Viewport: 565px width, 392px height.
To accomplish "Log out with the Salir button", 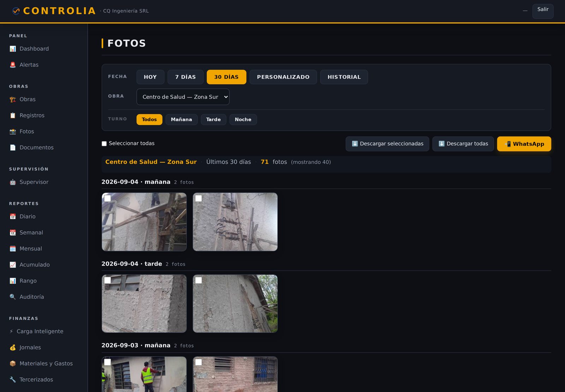I will (543, 11).
